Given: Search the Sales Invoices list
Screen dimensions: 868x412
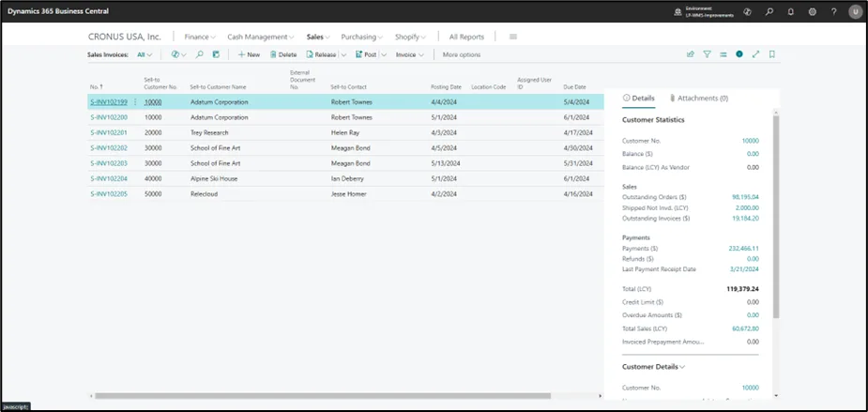Looking at the screenshot, I should click(x=200, y=54).
